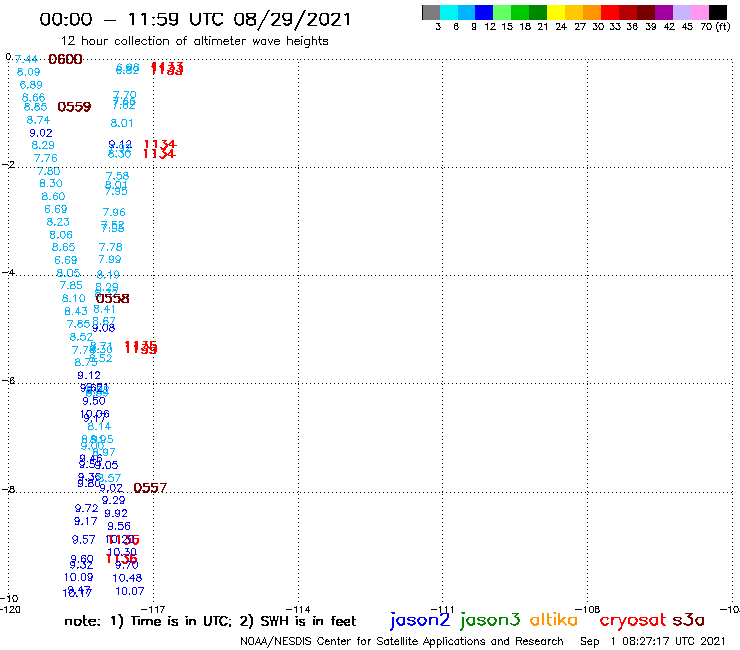Click the wave height value '9.92'
Image resolution: width=740 pixels, height=650 pixels.
point(116,513)
